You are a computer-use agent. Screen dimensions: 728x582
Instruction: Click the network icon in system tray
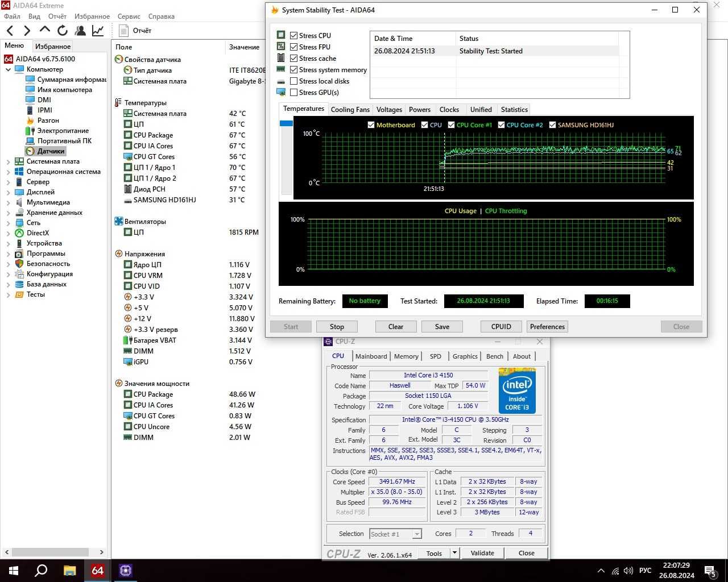point(615,571)
